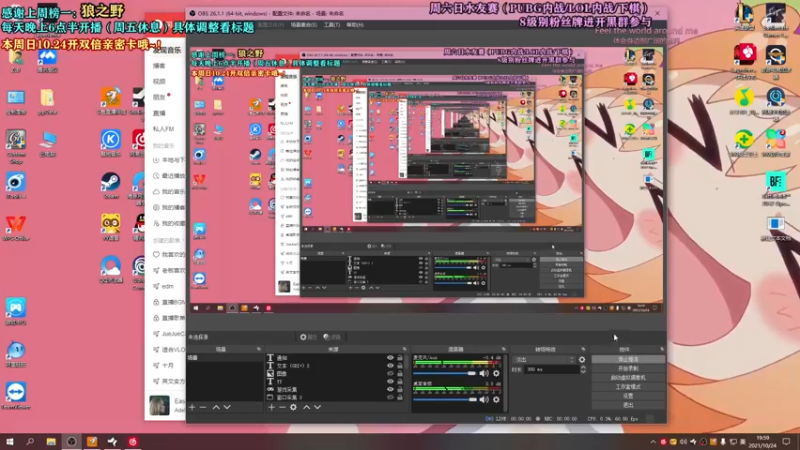800x450 pixels.
Task: Toggle the lock on the 图像 source
Action: coord(400,373)
